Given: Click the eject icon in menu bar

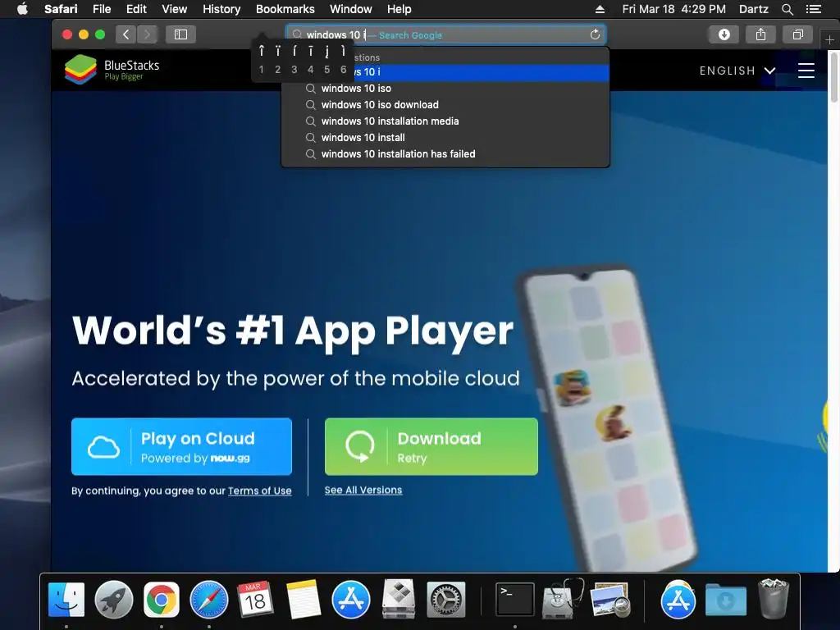Looking at the screenshot, I should tap(600, 9).
